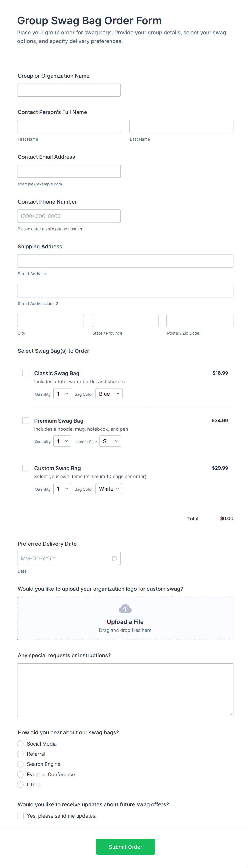Click the calendar icon in delivery date field
This screenshot has height=868, width=248.
coord(114,558)
